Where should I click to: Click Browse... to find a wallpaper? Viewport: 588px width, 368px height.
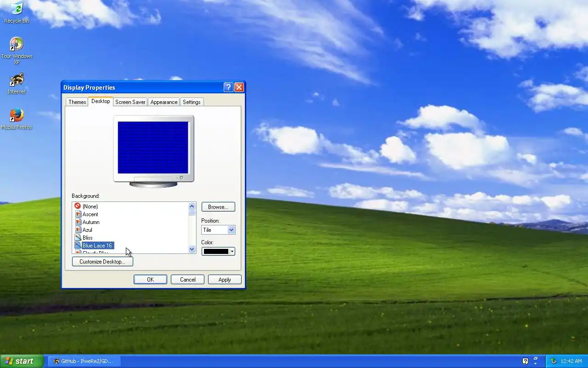218,207
